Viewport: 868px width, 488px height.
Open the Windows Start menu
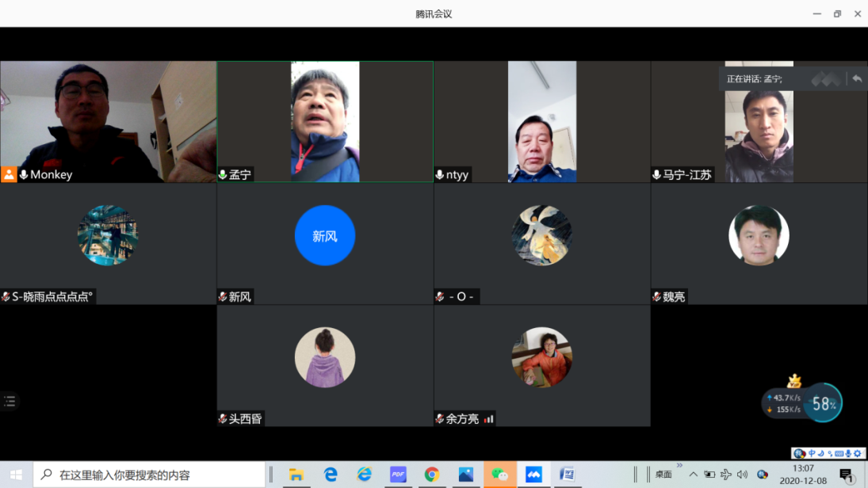click(16, 475)
